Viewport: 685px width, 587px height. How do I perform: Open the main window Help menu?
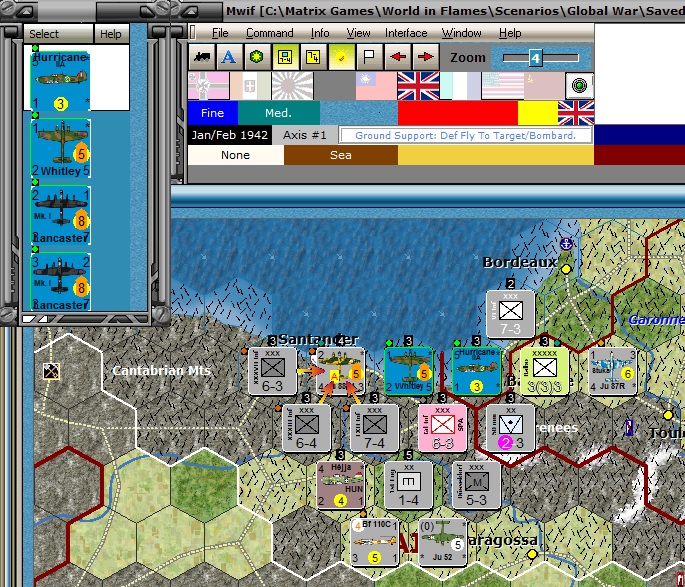(510, 33)
